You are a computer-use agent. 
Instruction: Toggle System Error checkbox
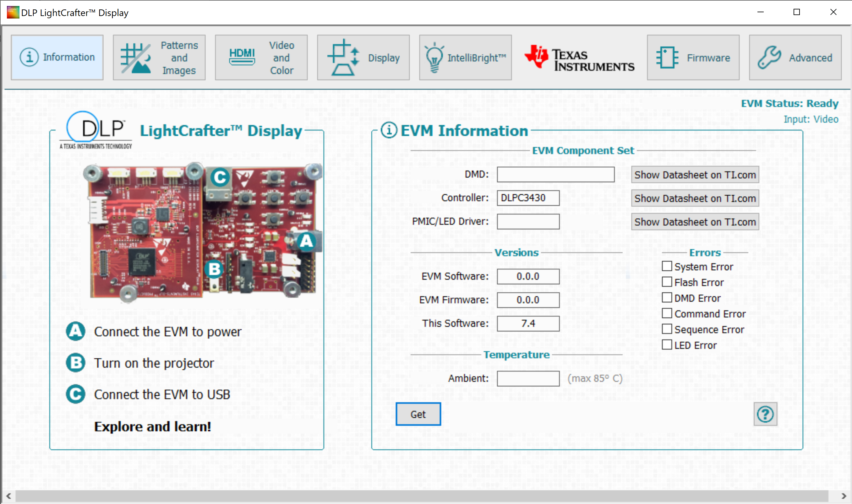pyautogui.click(x=667, y=266)
